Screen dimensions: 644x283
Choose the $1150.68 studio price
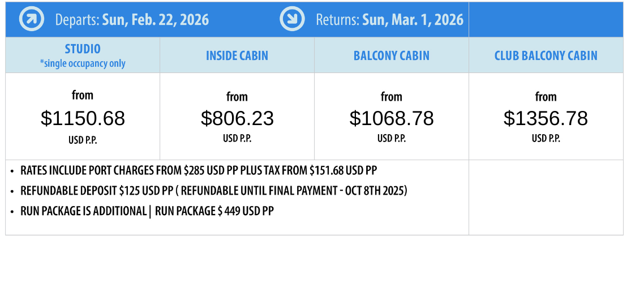coord(83,118)
